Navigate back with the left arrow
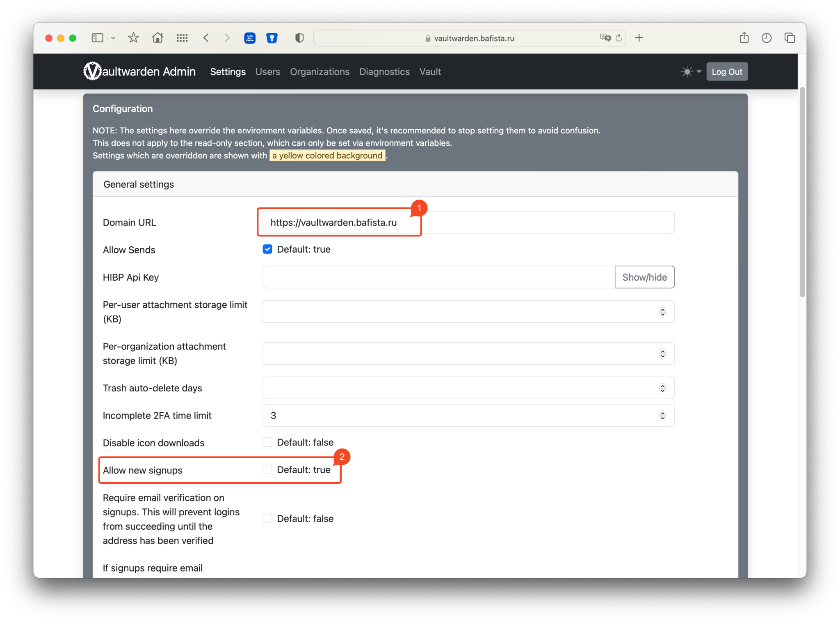This screenshot has width=840, height=622. (206, 38)
